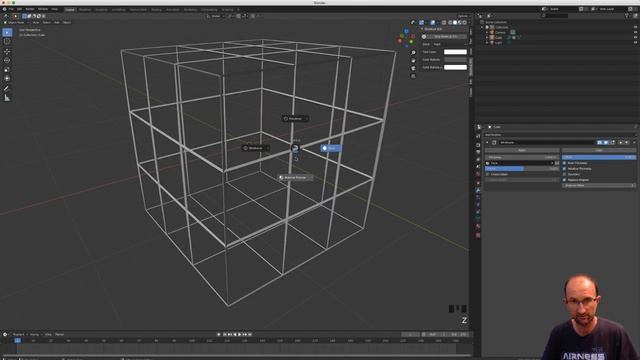Toggle the Relative Thickness checkbox
This screenshot has width=640, height=360.
point(564,169)
